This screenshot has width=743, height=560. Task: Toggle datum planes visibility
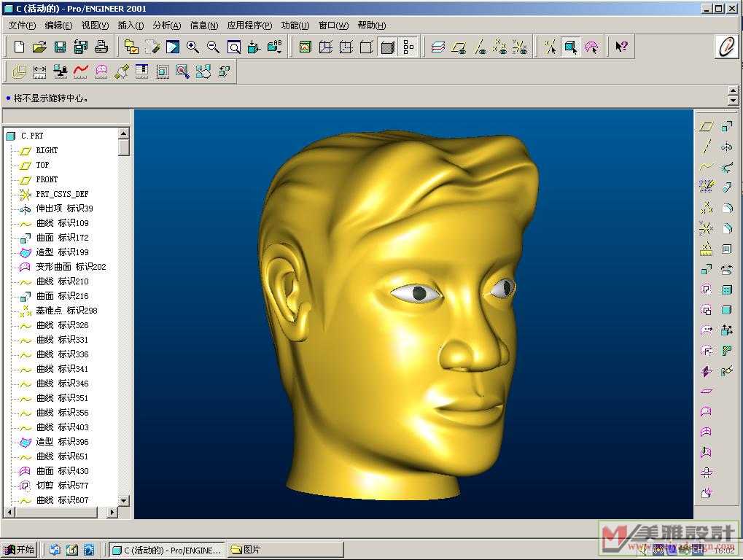pos(459,47)
